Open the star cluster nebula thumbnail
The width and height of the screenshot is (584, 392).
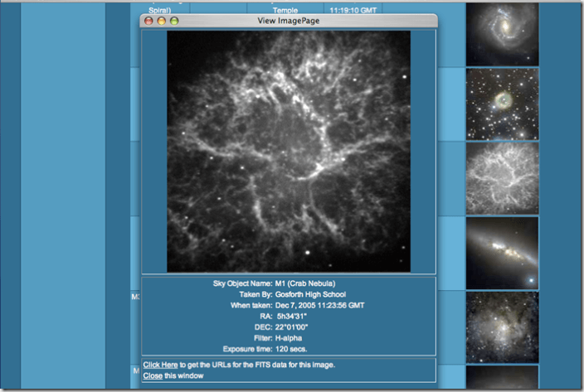click(502, 326)
